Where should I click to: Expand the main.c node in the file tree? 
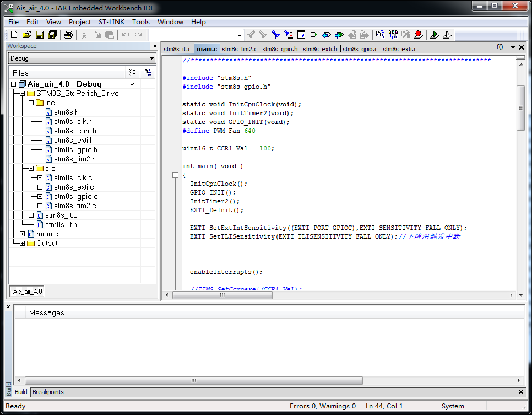(23, 234)
